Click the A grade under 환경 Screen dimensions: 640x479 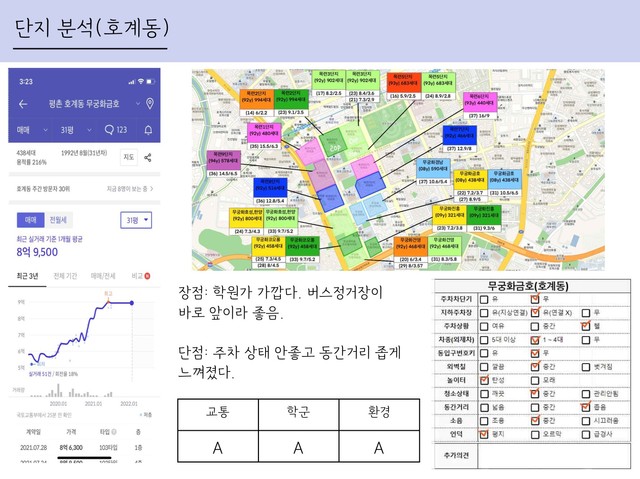point(379,448)
